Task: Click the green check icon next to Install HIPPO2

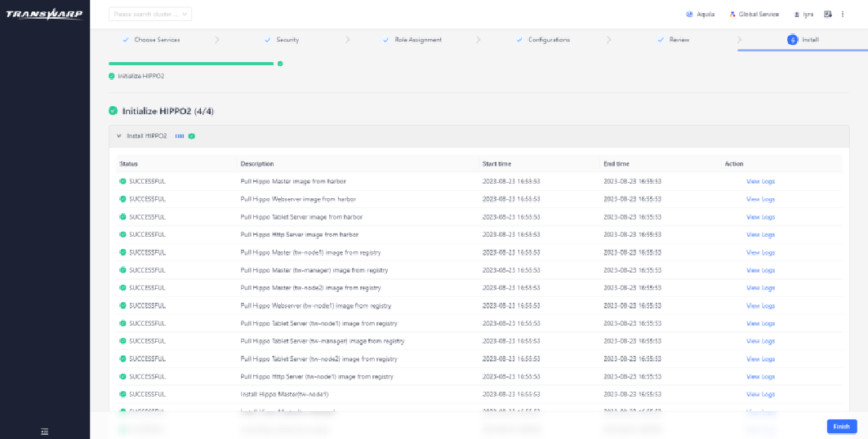Action: [192, 136]
